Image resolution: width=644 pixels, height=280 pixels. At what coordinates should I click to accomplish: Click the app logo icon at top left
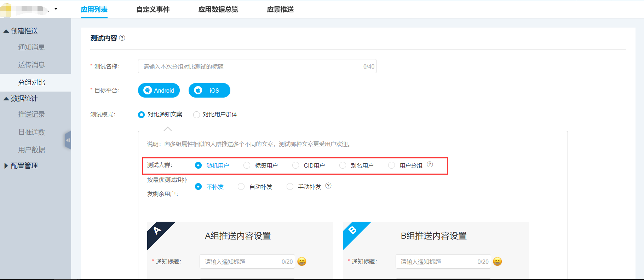(x=6, y=10)
